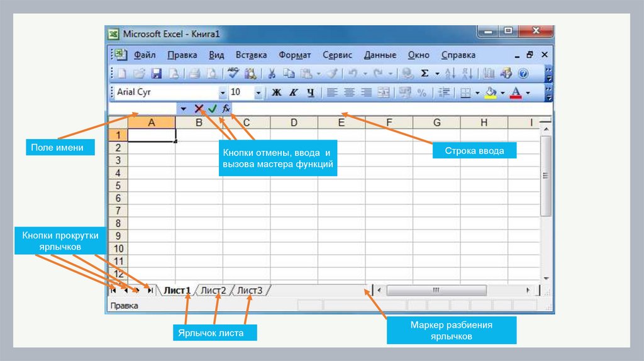Click Merge and Center icon
644x361 pixels.
click(x=383, y=92)
